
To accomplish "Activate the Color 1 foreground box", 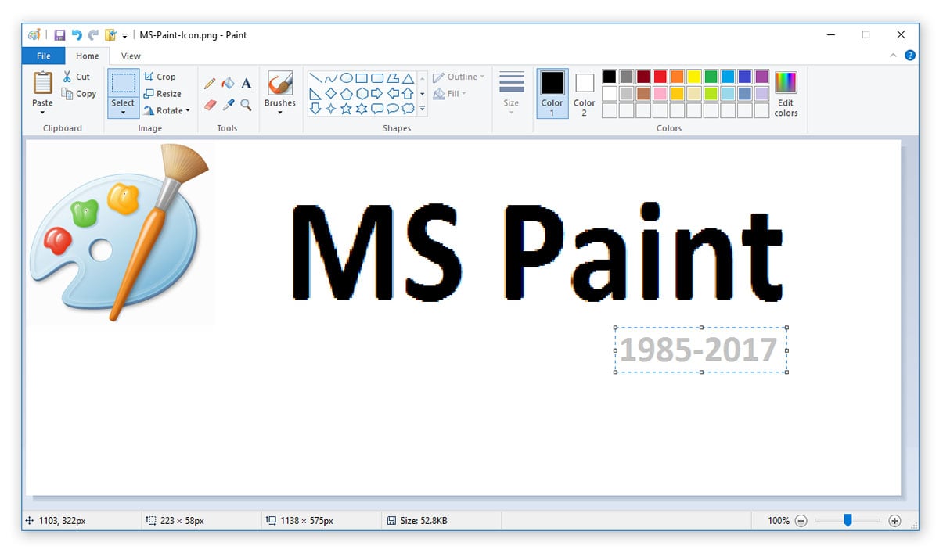I will (552, 93).
